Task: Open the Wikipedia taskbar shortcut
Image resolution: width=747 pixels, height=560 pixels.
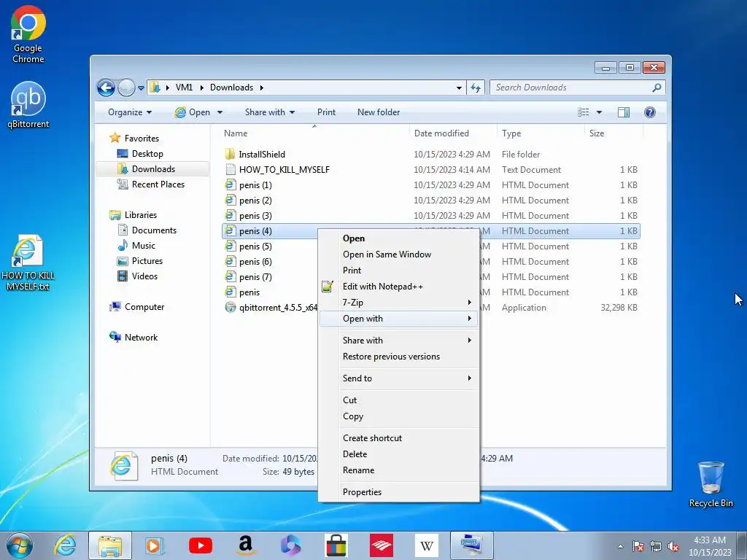Action: pyautogui.click(x=426, y=545)
